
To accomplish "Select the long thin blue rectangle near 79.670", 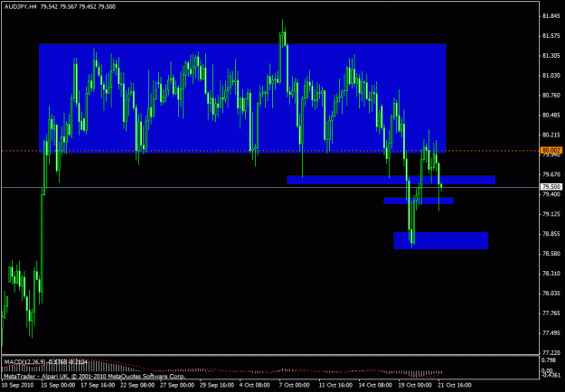I will pos(391,180).
